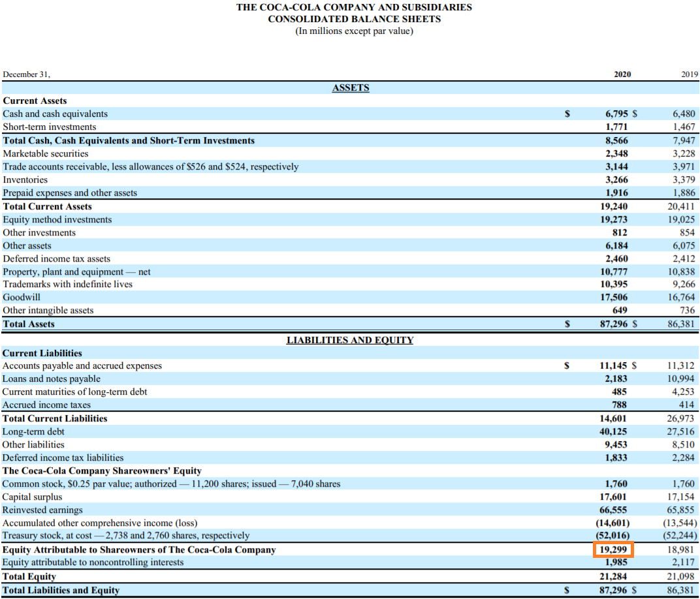Screen dimensions: 700x599
Task: Select 2020 accounts payable value 11,145
Action: click(613, 366)
